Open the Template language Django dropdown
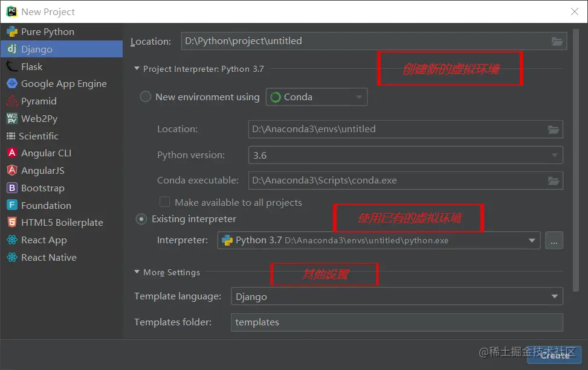 click(x=397, y=296)
